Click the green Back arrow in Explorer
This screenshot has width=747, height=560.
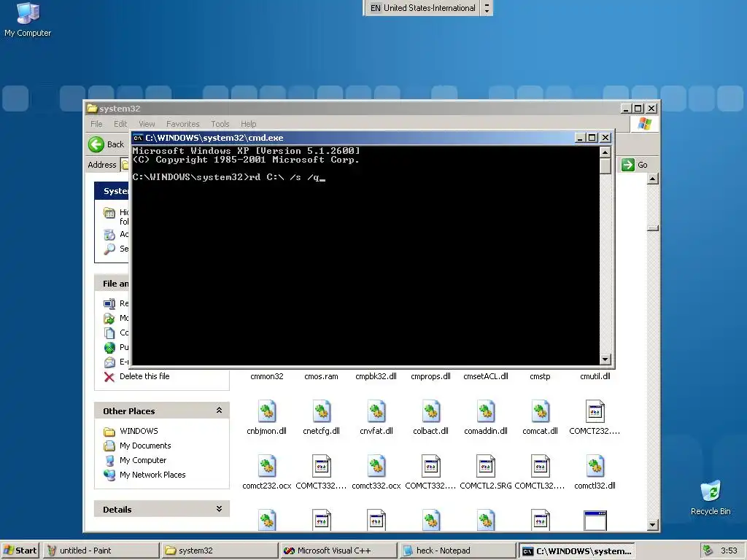pos(96,144)
